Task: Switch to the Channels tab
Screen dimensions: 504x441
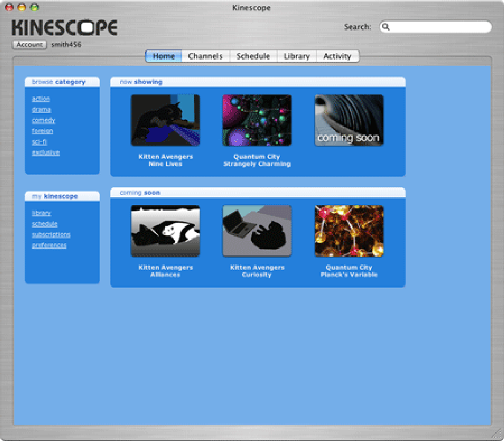Action: [x=205, y=56]
